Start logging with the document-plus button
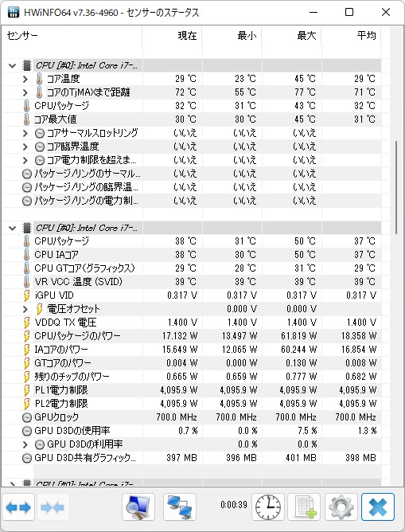The width and height of the screenshot is (405, 532). point(304,507)
